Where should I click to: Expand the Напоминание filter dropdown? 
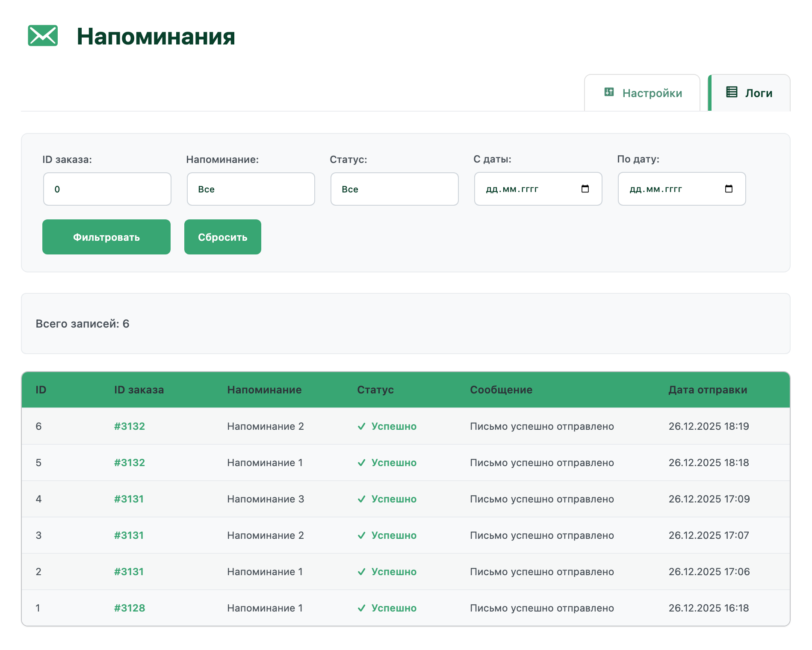point(251,189)
